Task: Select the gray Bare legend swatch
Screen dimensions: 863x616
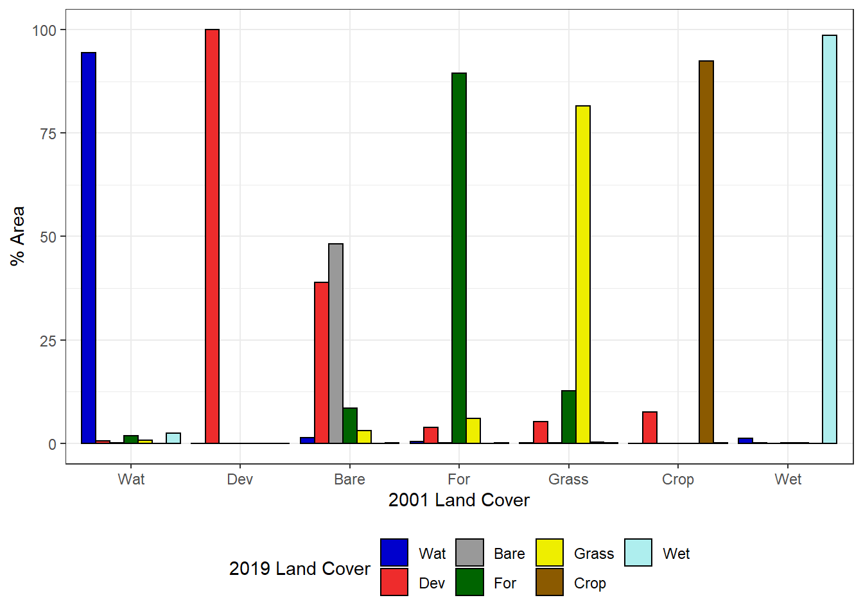Action: coord(469,552)
